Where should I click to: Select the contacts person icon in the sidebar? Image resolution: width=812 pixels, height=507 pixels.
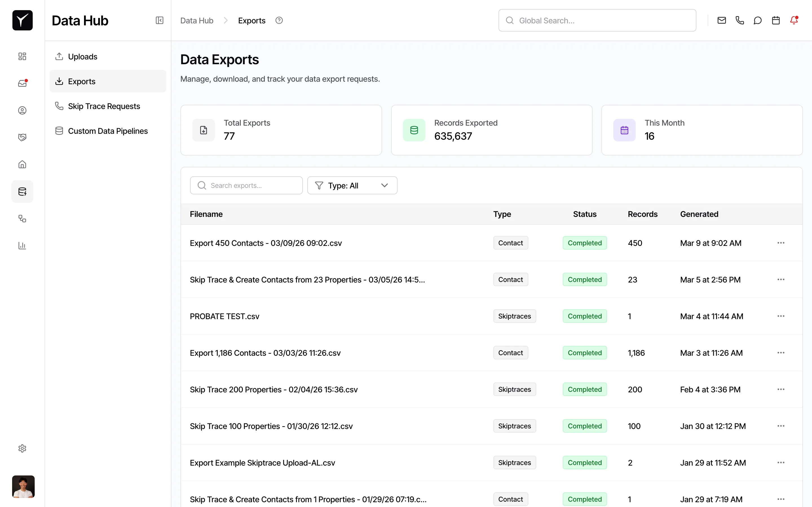(x=22, y=110)
